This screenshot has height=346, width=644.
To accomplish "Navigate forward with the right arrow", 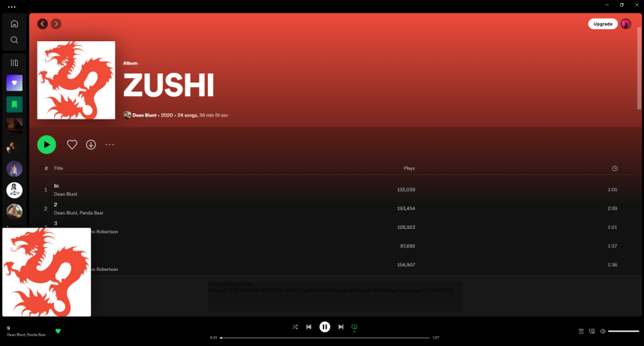I will 56,24.
